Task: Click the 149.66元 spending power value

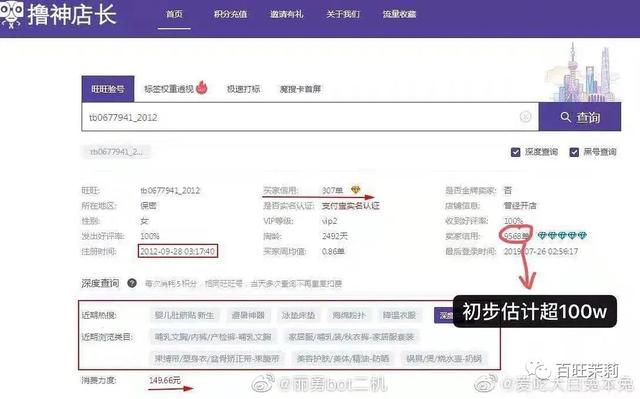Action: pyautogui.click(x=165, y=380)
